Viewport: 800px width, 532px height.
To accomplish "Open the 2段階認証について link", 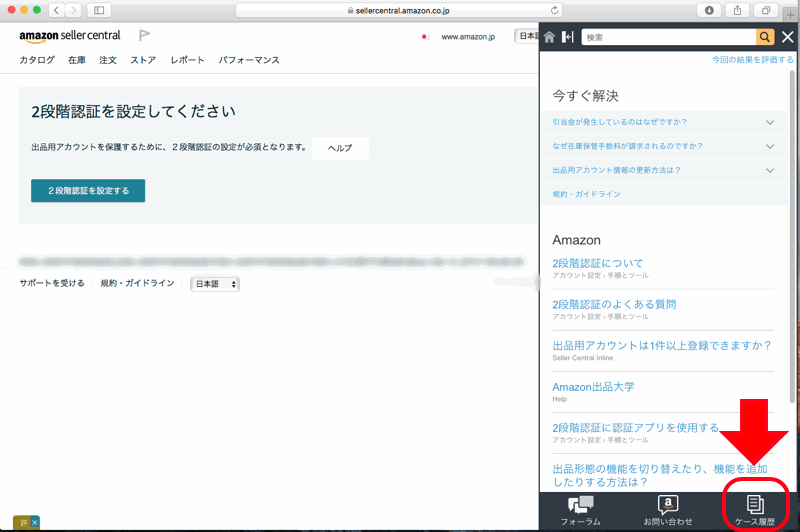I will [598, 263].
